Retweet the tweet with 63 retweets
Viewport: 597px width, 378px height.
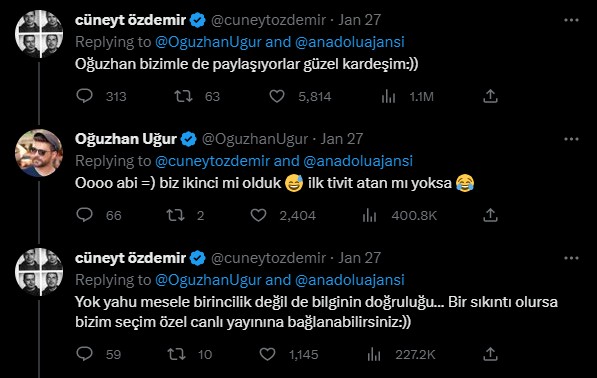183,96
